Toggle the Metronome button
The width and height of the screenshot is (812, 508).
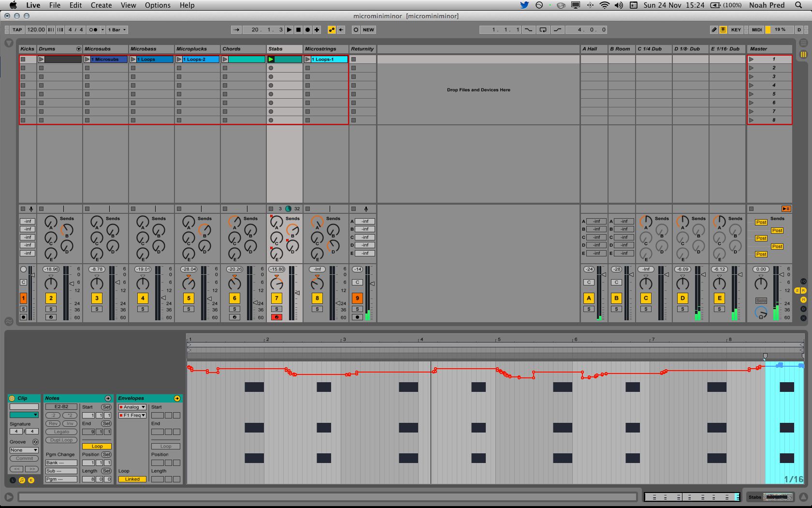pos(93,30)
